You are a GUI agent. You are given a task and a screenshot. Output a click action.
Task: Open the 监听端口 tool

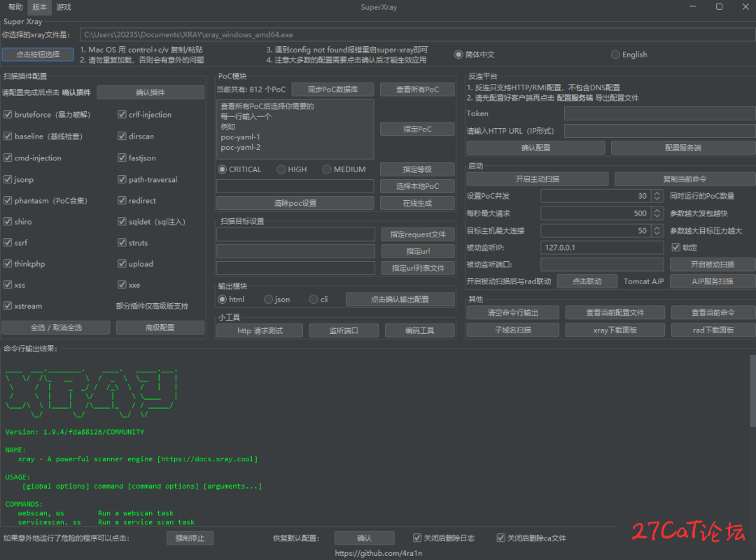coord(344,330)
